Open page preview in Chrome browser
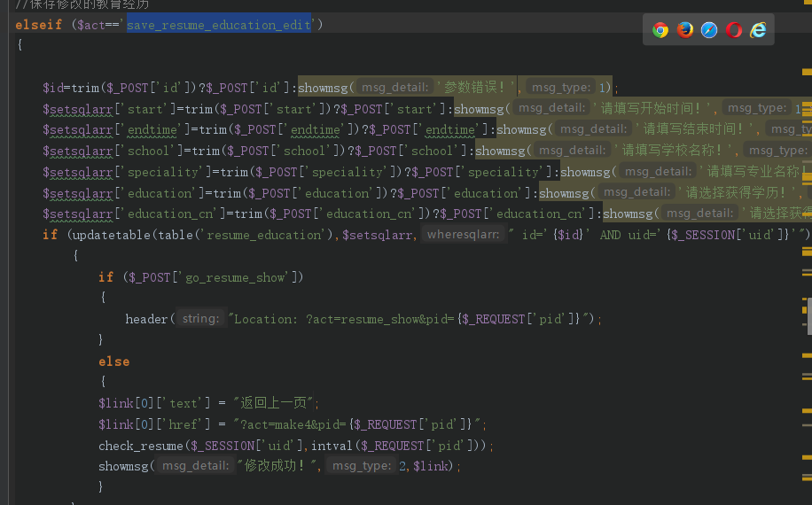The image size is (812, 505). click(x=660, y=30)
